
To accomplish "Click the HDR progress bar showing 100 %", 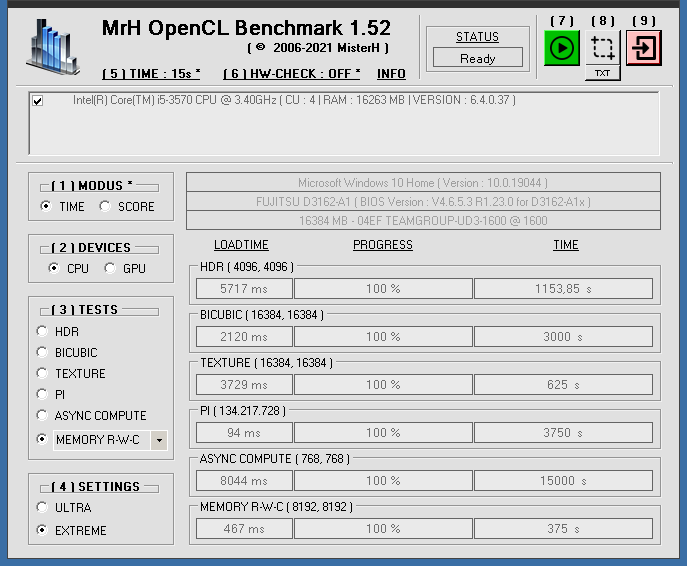I will [x=383, y=289].
